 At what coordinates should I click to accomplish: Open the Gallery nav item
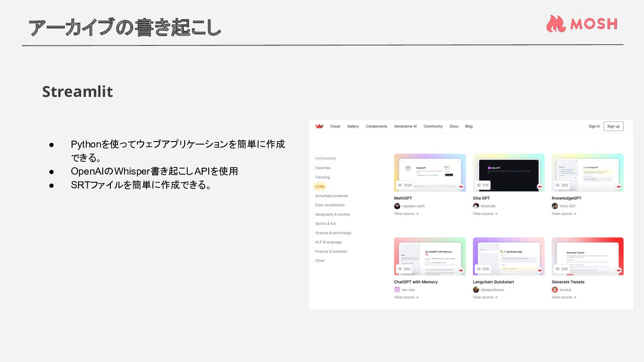(x=353, y=127)
